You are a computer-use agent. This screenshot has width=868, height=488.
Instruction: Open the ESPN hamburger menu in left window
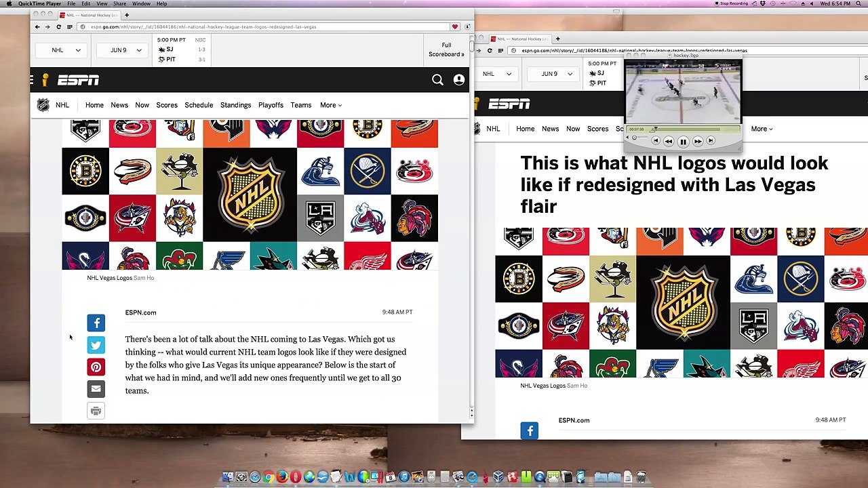tap(32, 80)
